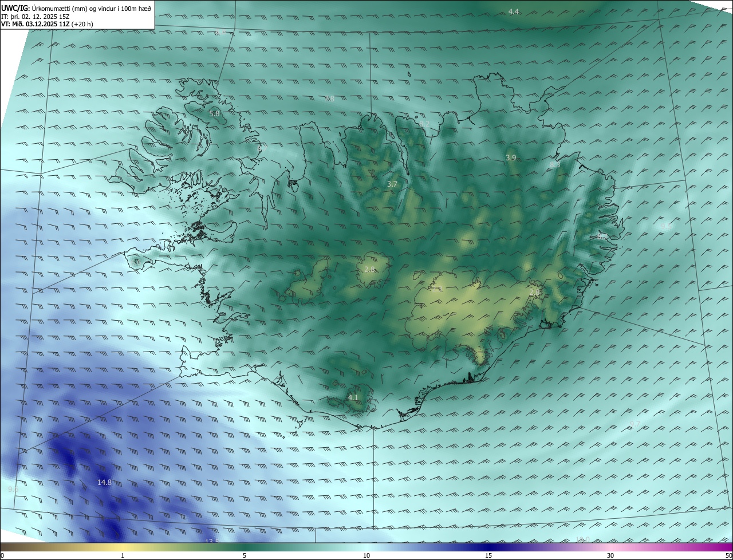Click the 9.5 value label
The width and height of the screenshot is (733, 560).
[x=666, y=227]
